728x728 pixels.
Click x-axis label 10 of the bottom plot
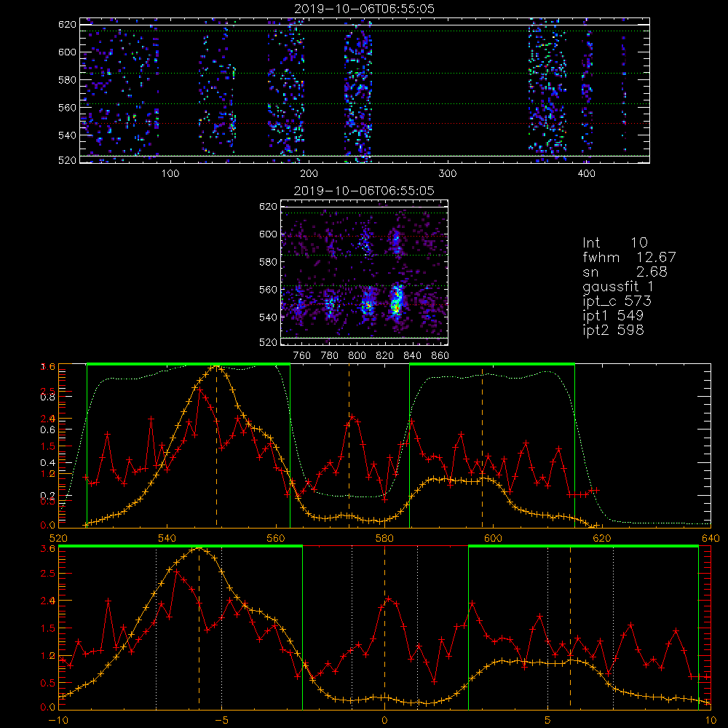tap(711, 721)
